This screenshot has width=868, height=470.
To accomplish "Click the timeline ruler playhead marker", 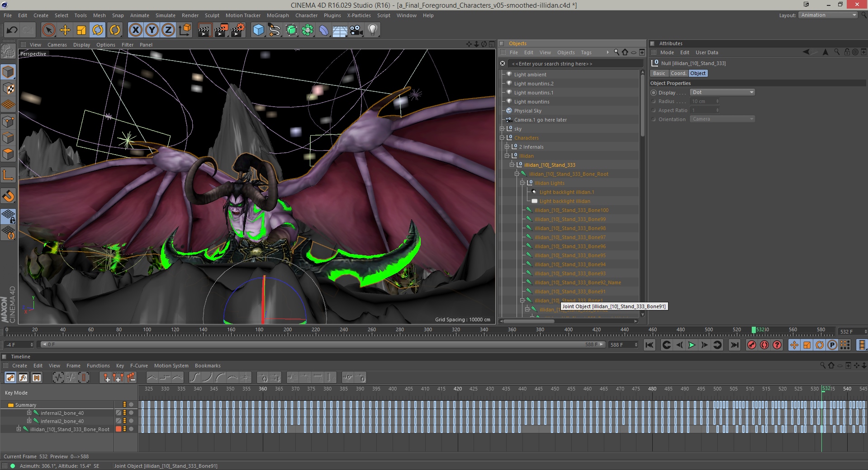I will point(754,330).
